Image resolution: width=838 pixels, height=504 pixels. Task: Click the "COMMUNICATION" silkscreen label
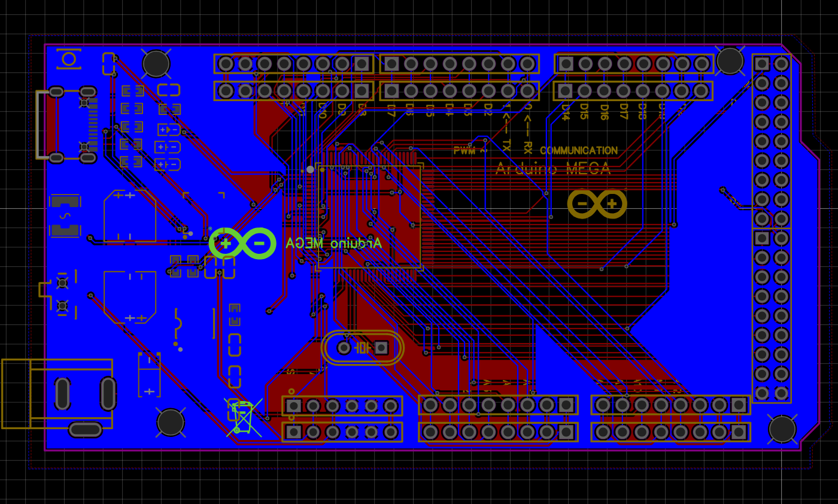pyautogui.click(x=579, y=151)
